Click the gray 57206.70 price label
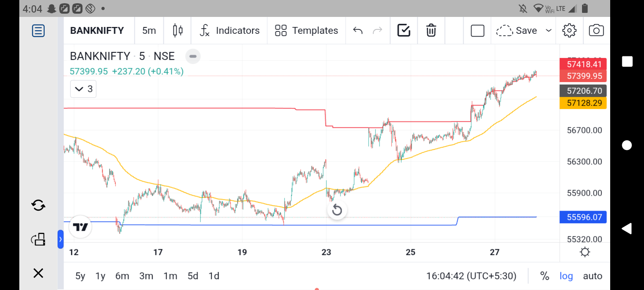Image resolution: width=644 pixels, height=290 pixels. [583, 91]
